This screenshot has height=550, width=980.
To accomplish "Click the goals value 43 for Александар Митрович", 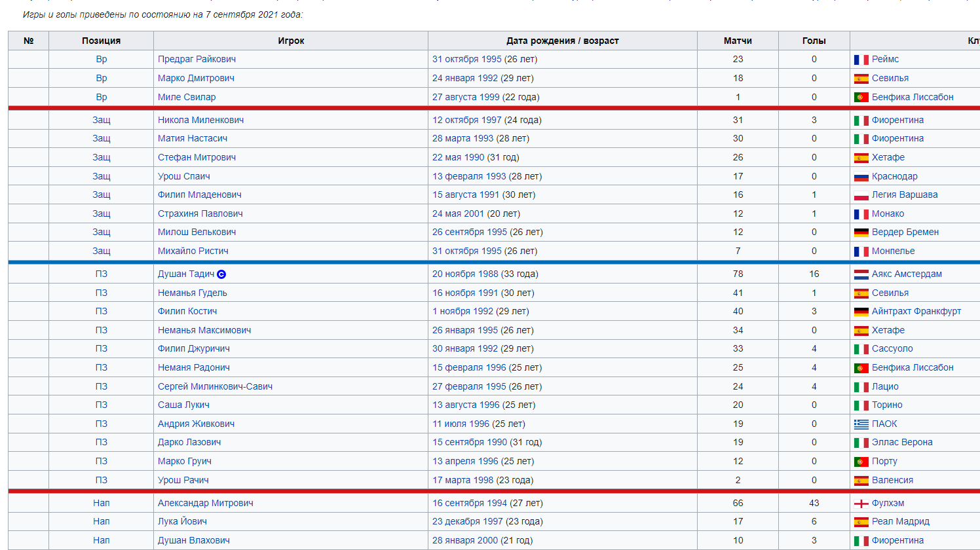I will 814,503.
